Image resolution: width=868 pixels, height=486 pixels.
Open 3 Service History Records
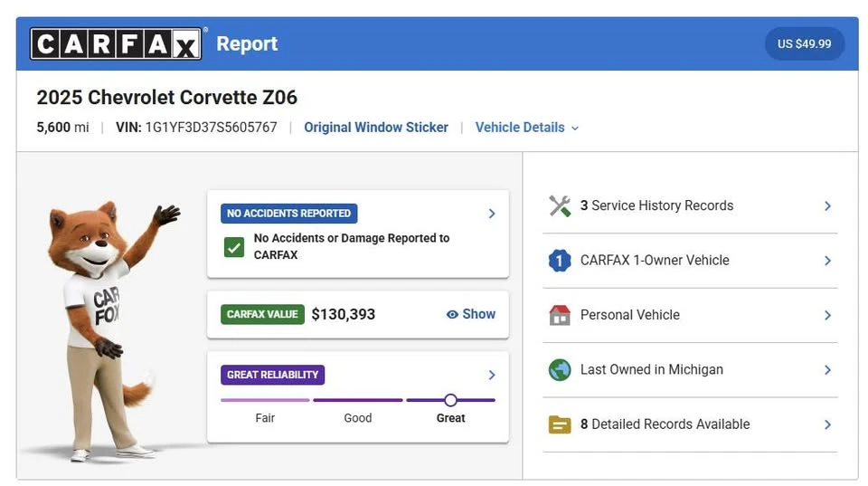[x=690, y=206]
